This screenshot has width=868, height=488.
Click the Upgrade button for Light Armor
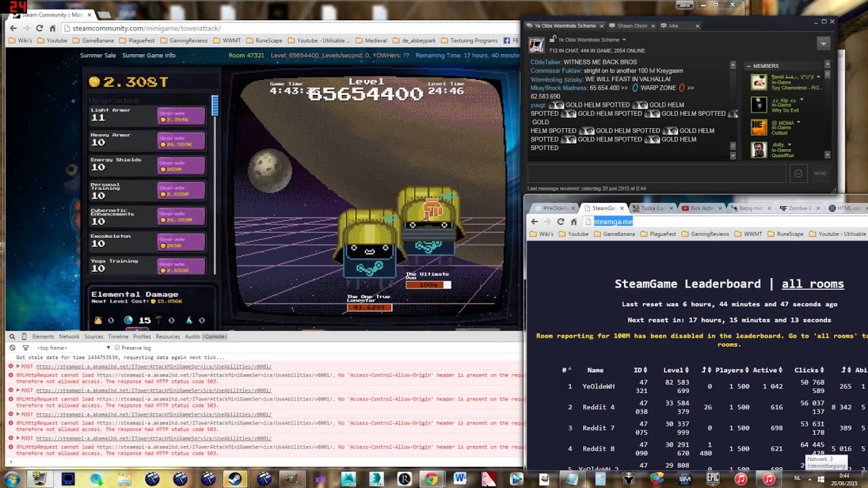pyautogui.click(x=181, y=116)
